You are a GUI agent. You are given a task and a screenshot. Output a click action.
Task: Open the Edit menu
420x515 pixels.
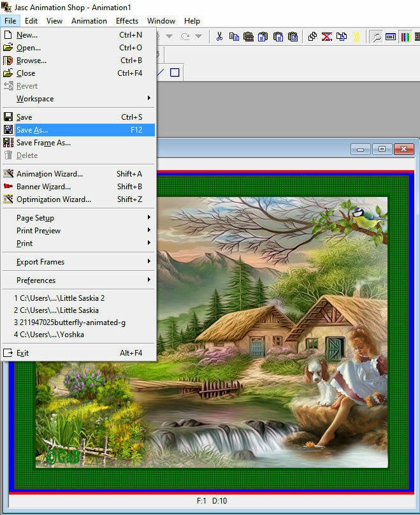point(31,20)
